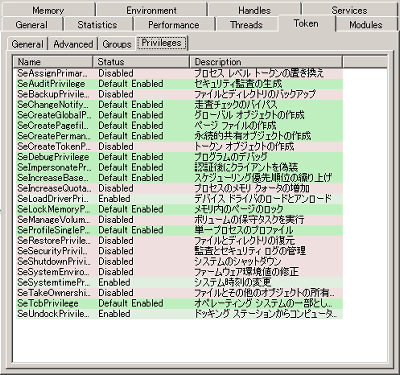
Task: Select the SeDebugPrivilege row
Action: tap(179, 157)
